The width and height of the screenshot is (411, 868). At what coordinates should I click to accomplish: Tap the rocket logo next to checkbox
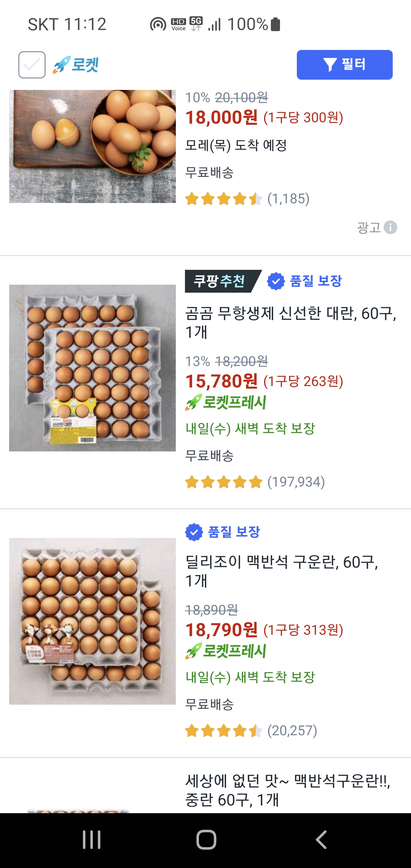point(75,65)
